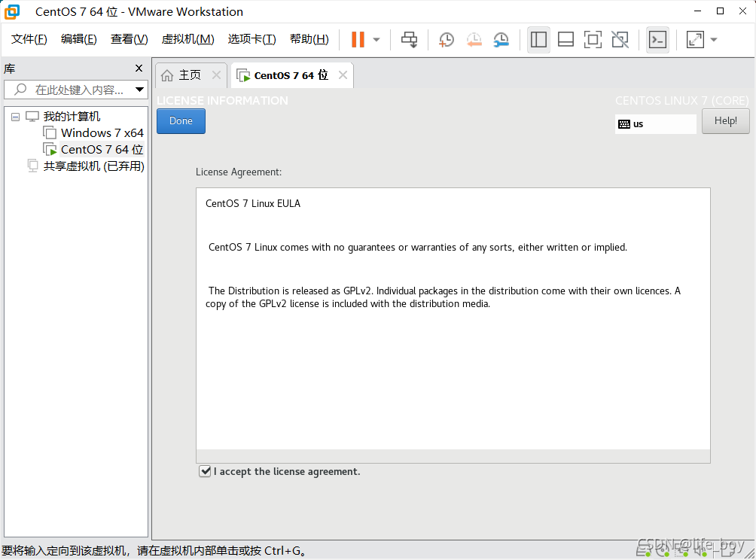Enter full screen mode
The image size is (756, 560).
593,40
